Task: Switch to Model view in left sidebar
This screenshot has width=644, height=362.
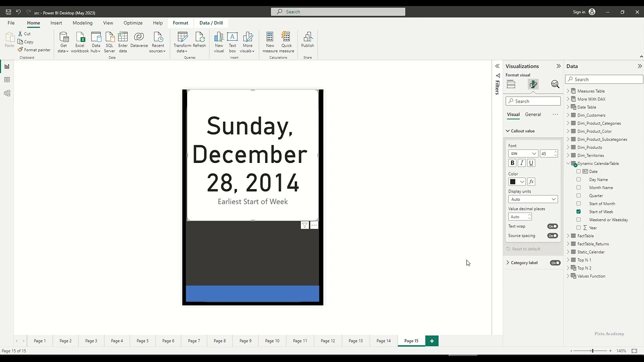Action: click(x=7, y=93)
